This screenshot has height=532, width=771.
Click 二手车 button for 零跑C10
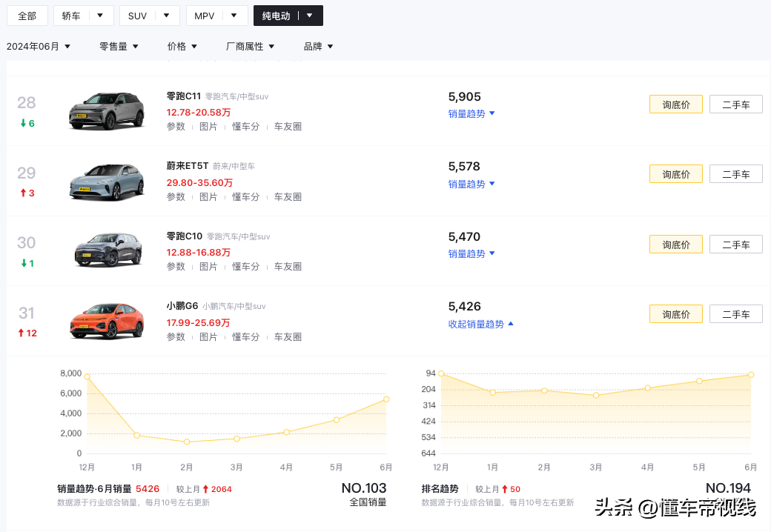[736, 244]
